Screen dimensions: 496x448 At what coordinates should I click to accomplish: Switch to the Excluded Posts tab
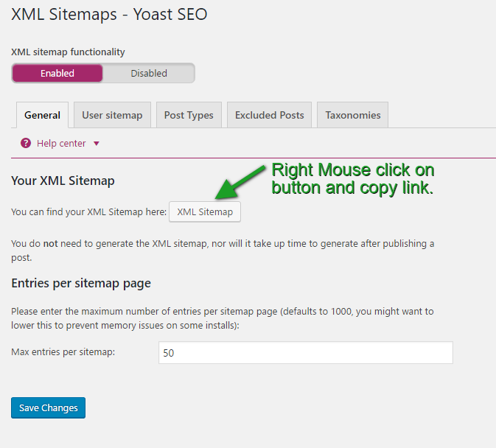(x=270, y=115)
